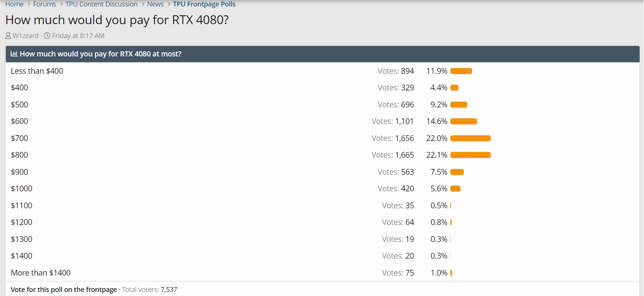The image size is (644, 296).
Task: Open the Home breadcrumb link
Action: pyautogui.click(x=14, y=4)
